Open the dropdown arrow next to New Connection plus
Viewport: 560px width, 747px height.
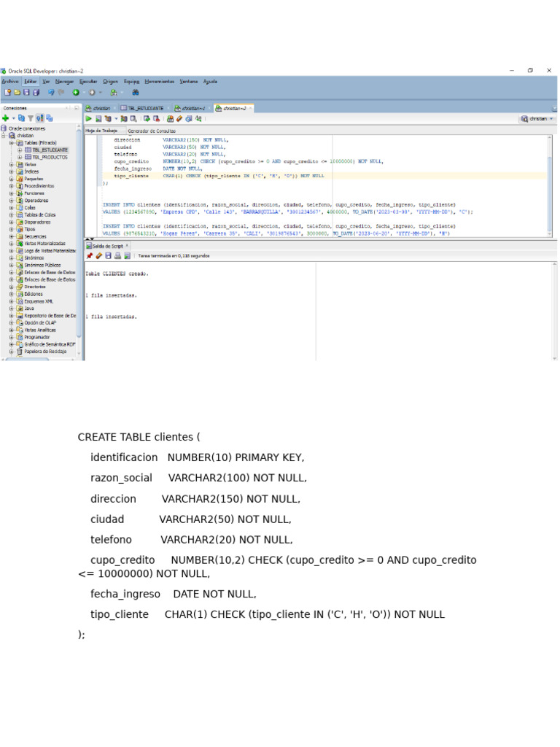click(13, 118)
